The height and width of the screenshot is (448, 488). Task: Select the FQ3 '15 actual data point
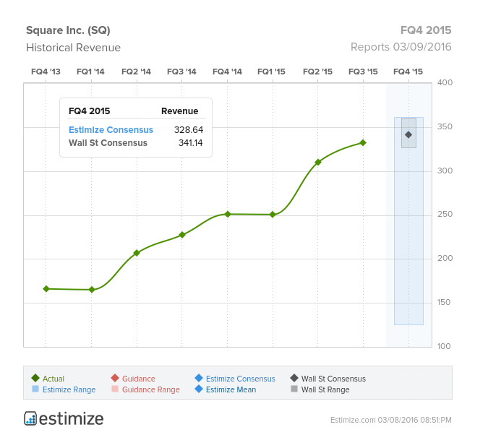[363, 143]
